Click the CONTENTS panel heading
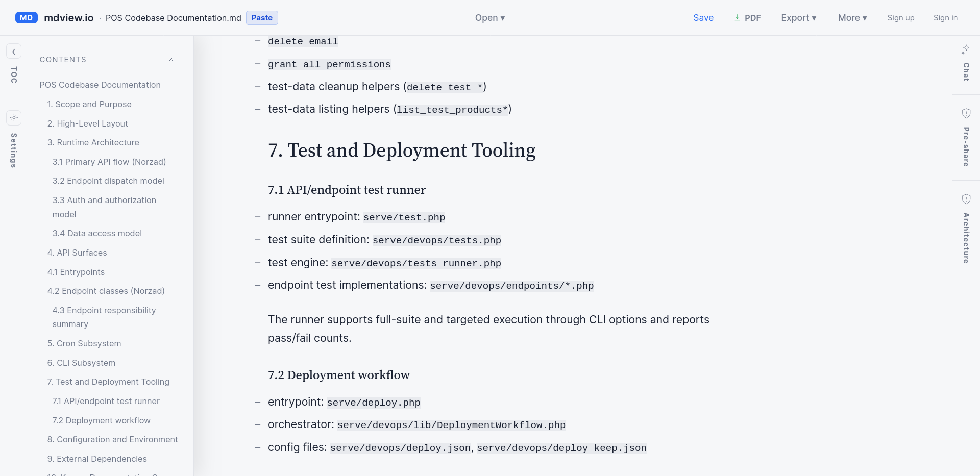This screenshot has width=980, height=476. (x=63, y=60)
